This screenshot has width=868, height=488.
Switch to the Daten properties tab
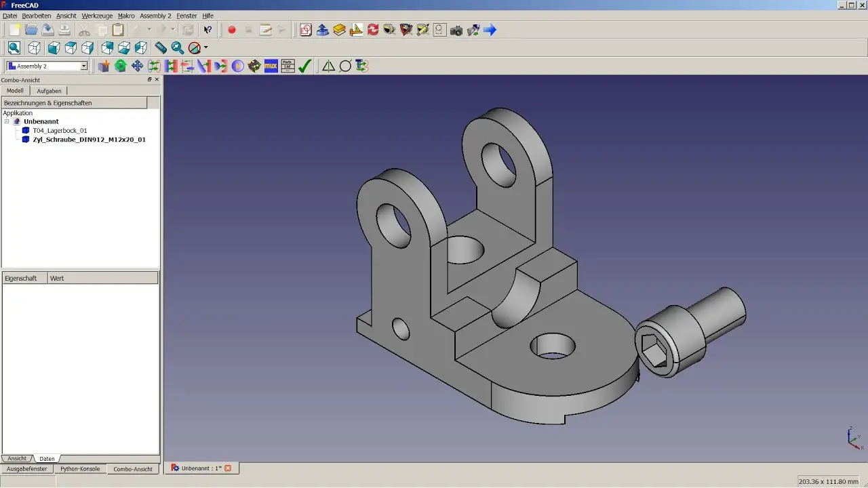47,458
